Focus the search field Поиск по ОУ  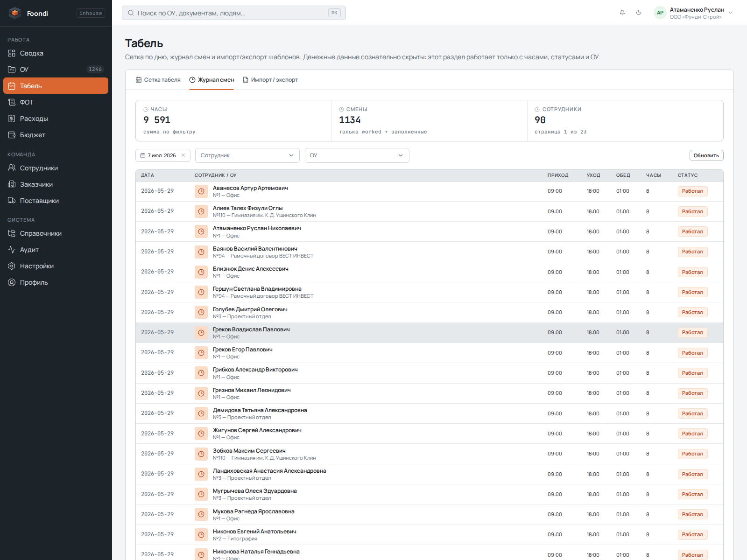(234, 13)
